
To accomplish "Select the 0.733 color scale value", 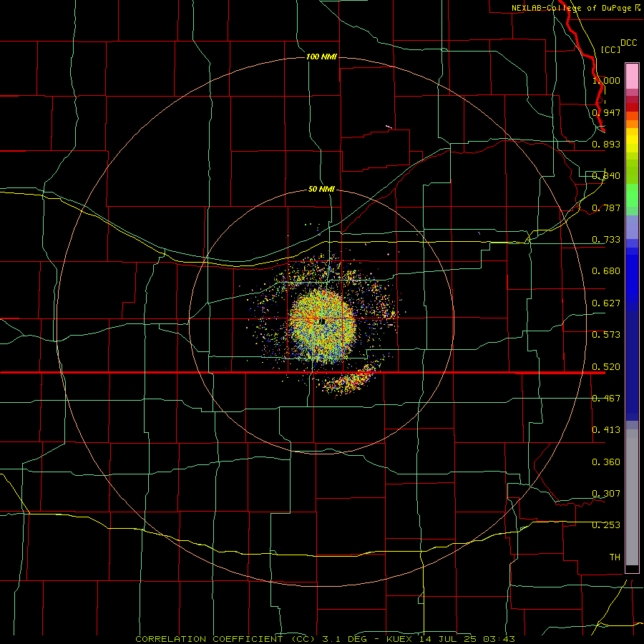I will coord(606,240).
